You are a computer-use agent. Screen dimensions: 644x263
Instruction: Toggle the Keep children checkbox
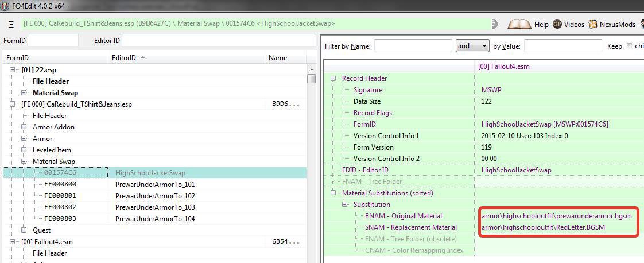629,46
